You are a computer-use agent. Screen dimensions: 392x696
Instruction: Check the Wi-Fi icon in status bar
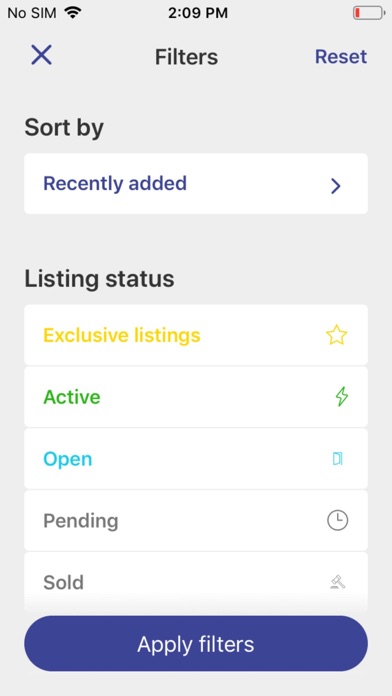point(72,12)
